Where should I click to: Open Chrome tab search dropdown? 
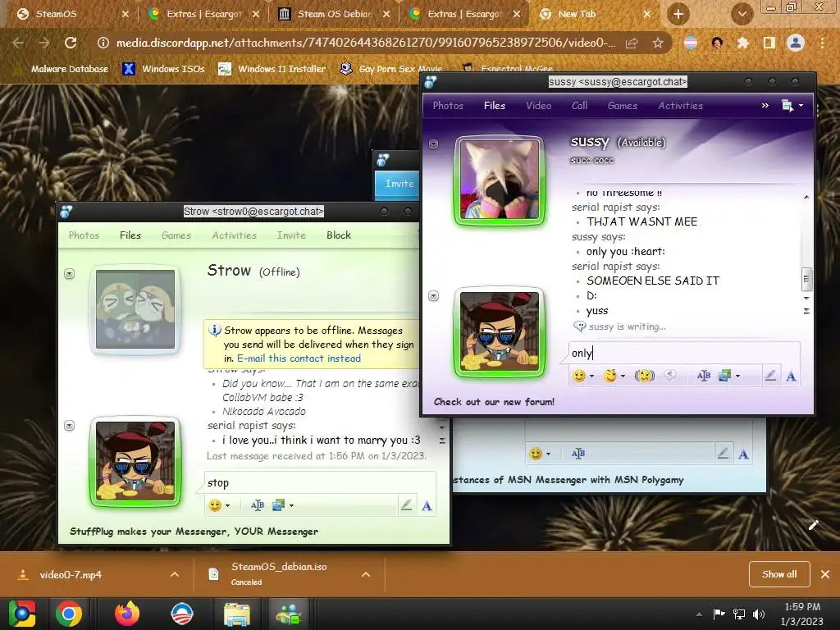(x=742, y=15)
